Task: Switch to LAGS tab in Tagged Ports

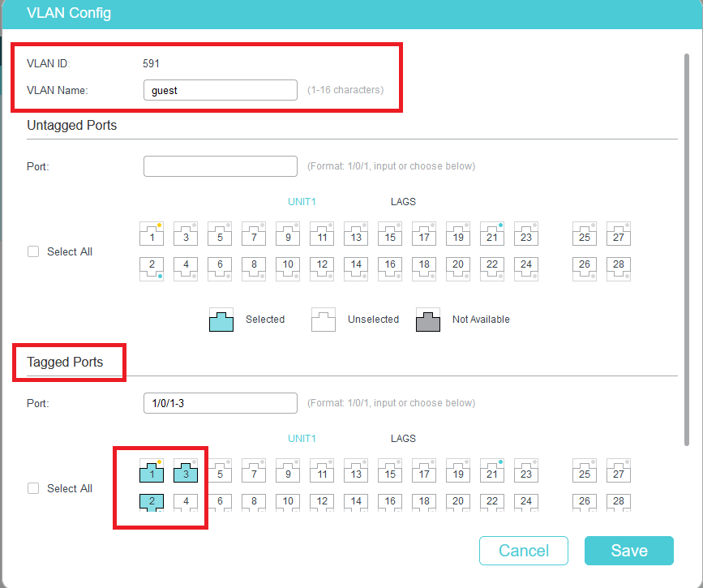Action: pos(403,439)
